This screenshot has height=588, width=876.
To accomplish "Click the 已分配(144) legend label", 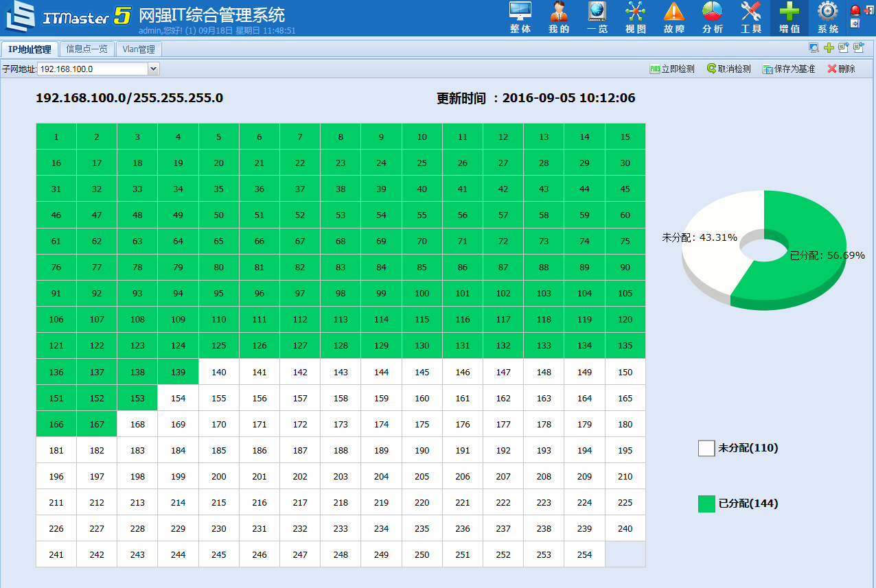I will pyautogui.click(x=748, y=504).
